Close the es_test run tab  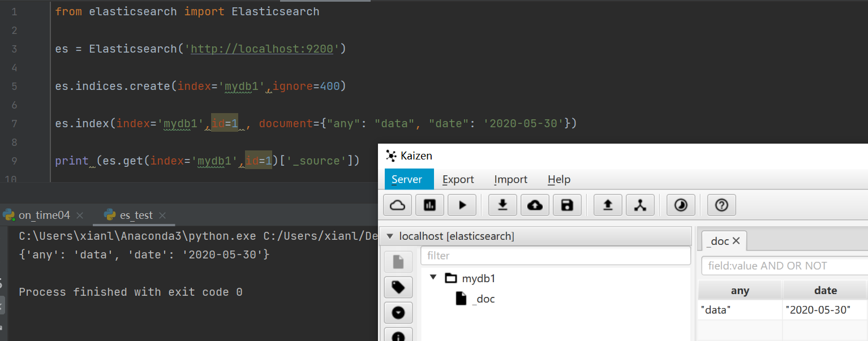point(162,215)
